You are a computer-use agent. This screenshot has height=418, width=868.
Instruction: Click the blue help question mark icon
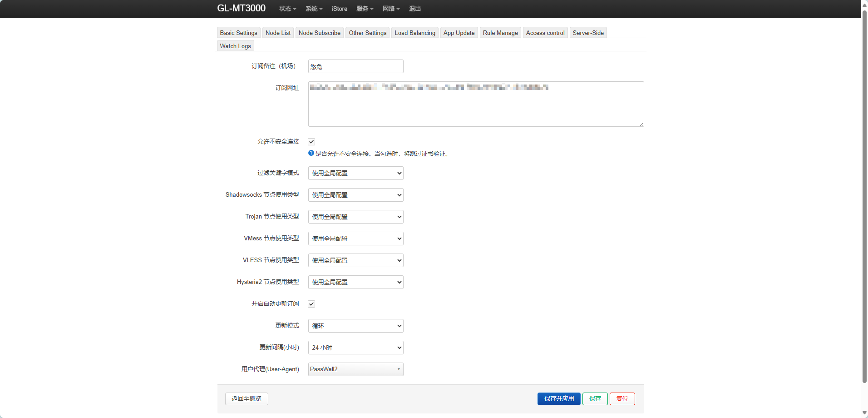(x=311, y=153)
